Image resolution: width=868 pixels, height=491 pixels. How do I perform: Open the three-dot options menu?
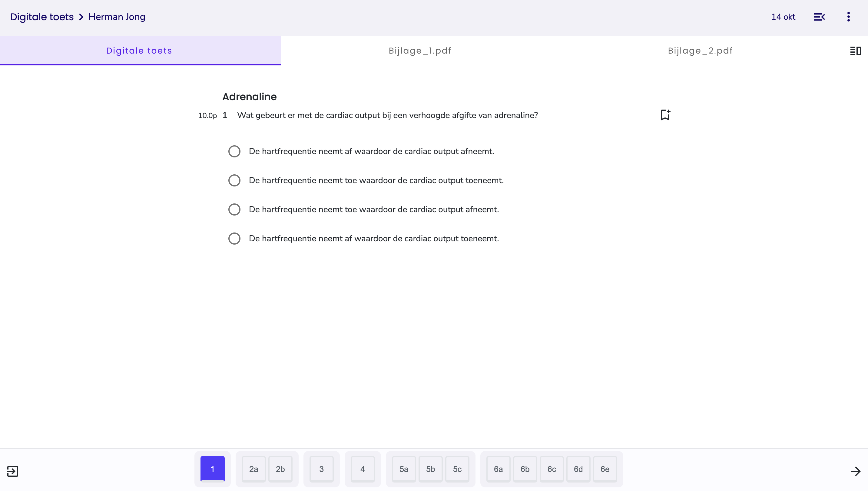(848, 17)
